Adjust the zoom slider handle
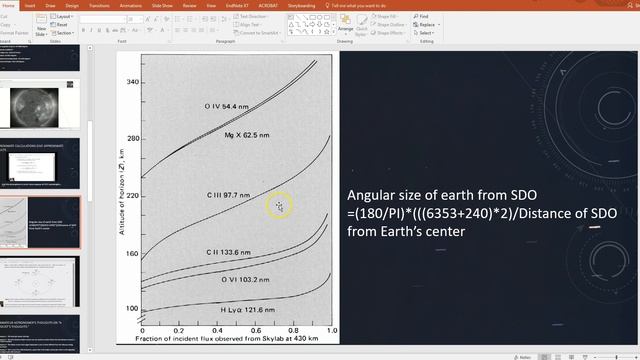 616,357
